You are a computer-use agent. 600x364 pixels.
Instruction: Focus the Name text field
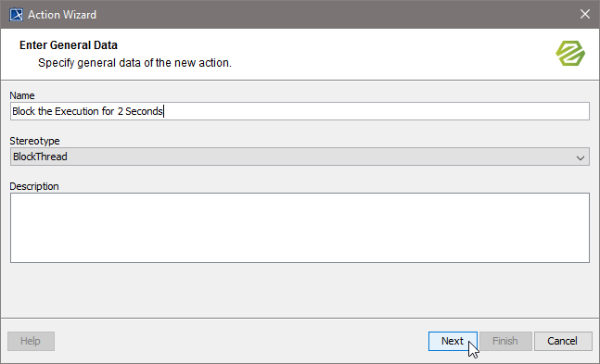coord(300,111)
